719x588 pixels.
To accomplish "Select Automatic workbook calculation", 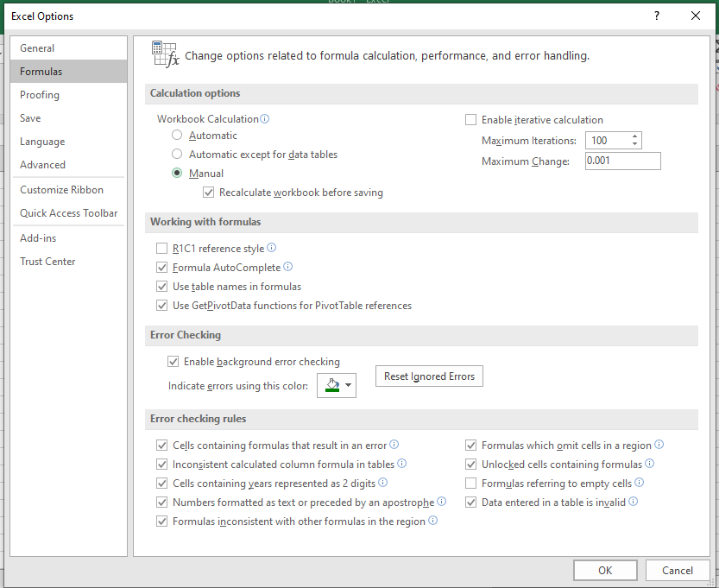I will 177,136.
